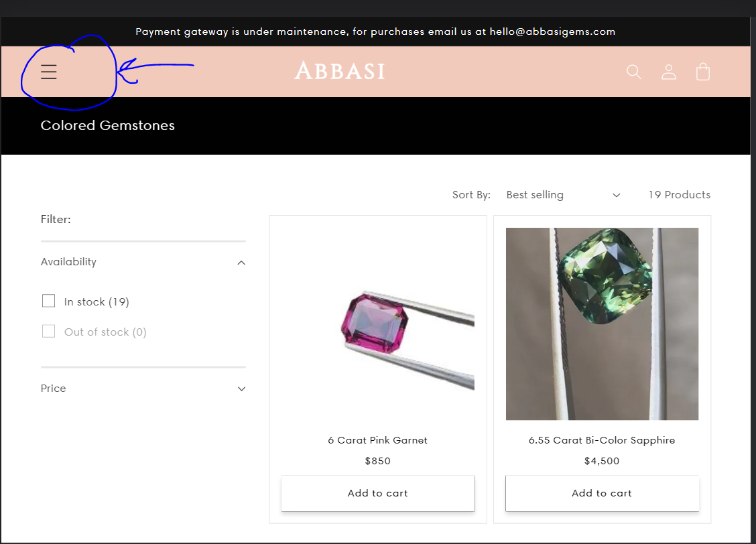The height and width of the screenshot is (544, 756).
Task: Click the Price filter label
Action: pos(53,389)
